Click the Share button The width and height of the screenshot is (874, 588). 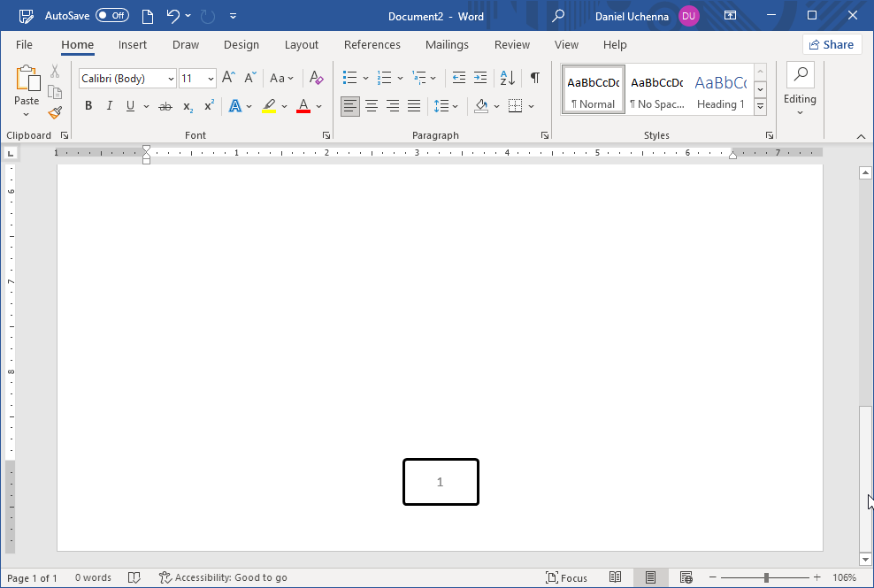tap(832, 44)
